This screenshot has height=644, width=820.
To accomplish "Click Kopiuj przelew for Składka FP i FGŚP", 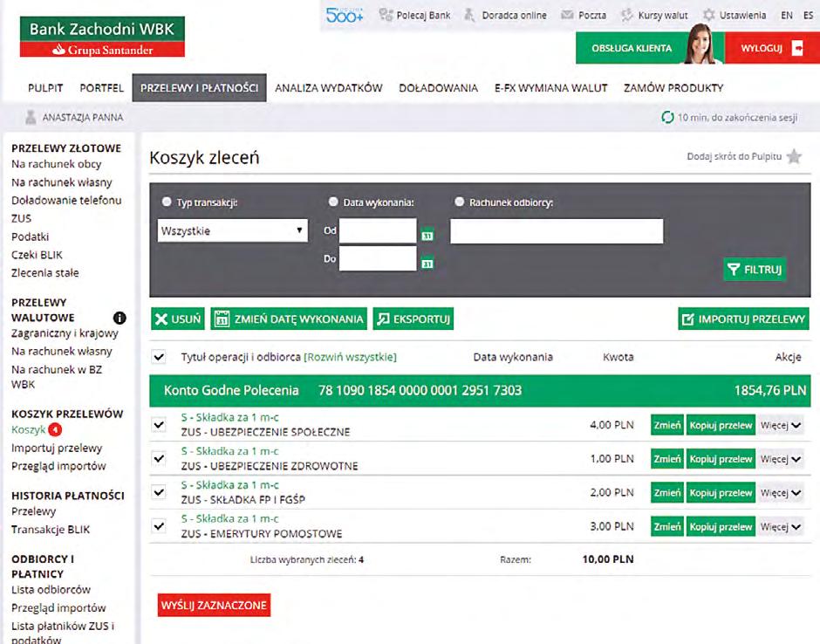I will tap(721, 493).
